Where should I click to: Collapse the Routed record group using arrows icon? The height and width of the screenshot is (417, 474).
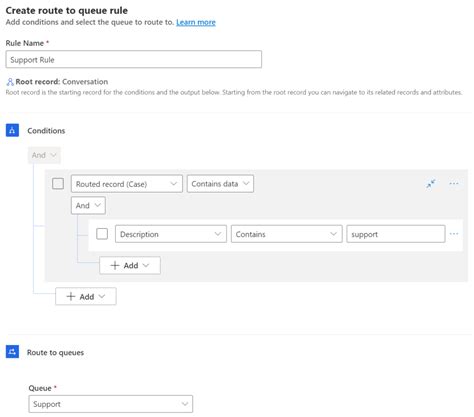coord(431,184)
